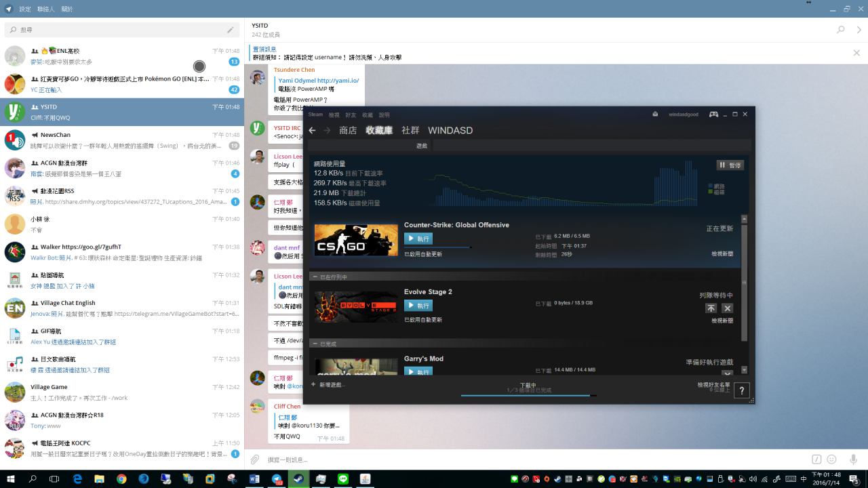The width and height of the screenshot is (868, 488).
Task: Click Telegram attach file paperclip icon
Action: [x=255, y=460]
